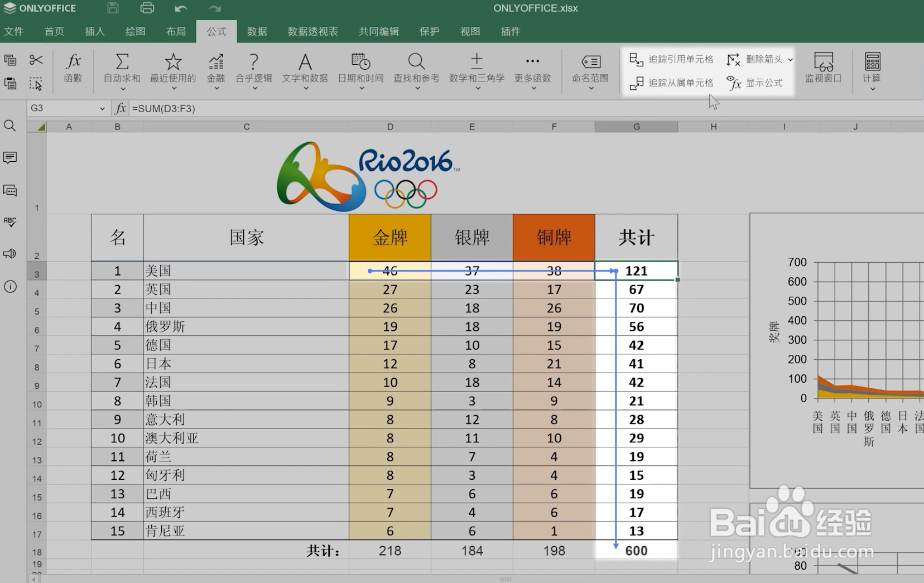Open the 文件 tab
This screenshot has height=583, width=924.
(x=14, y=31)
